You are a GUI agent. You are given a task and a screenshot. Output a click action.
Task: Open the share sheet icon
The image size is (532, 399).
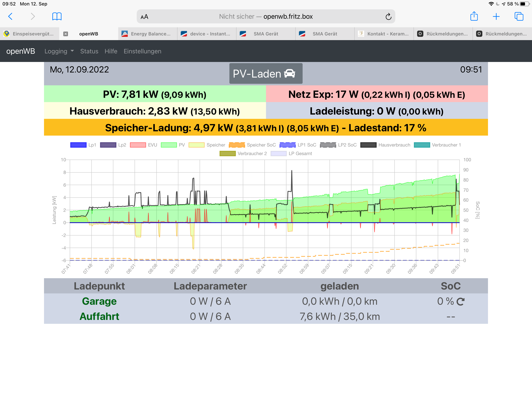pos(474,16)
